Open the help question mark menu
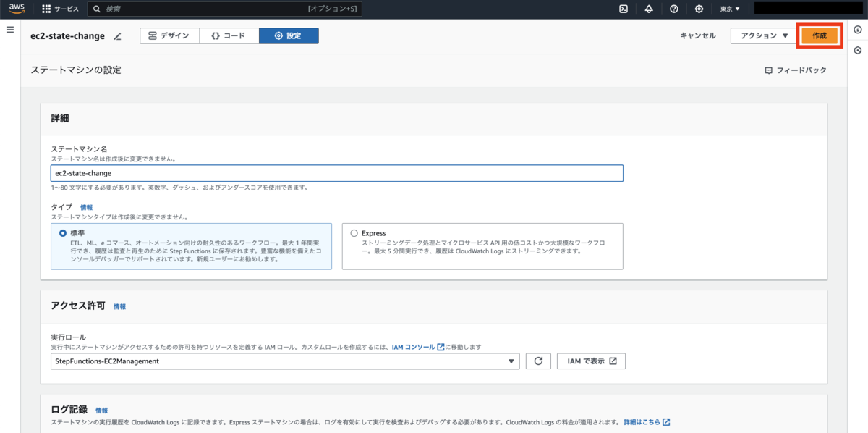The height and width of the screenshot is (433, 868). click(x=674, y=9)
